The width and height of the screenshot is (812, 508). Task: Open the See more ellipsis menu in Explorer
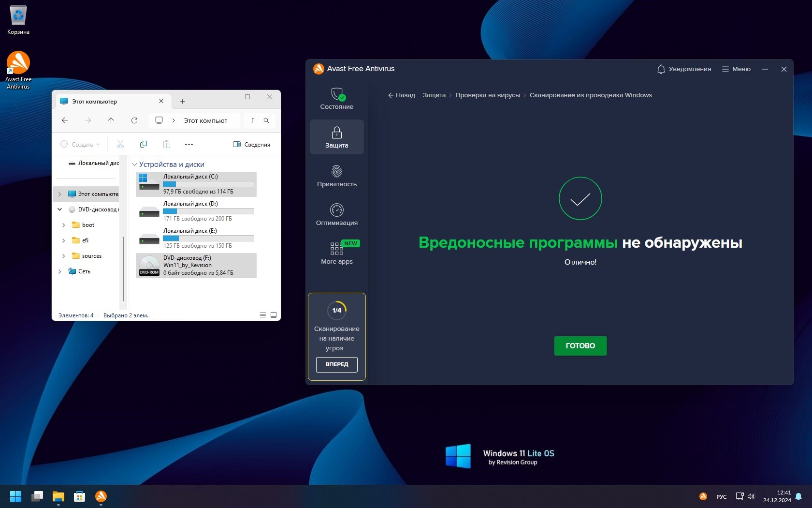coord(189,144)
